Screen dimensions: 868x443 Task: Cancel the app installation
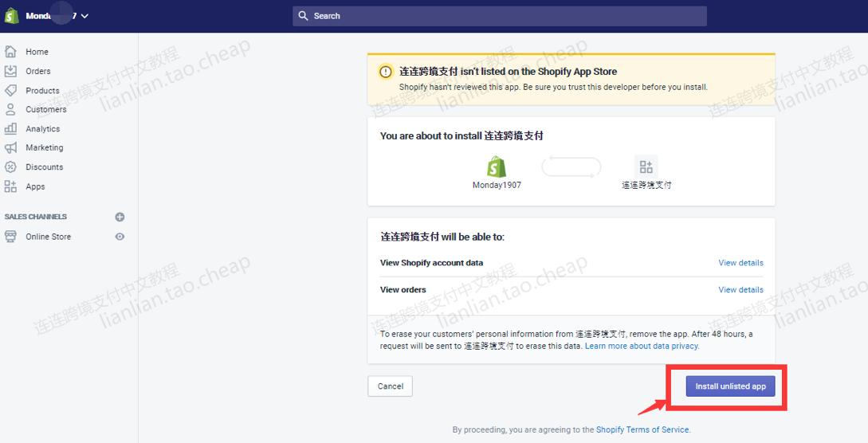[391, 386]
